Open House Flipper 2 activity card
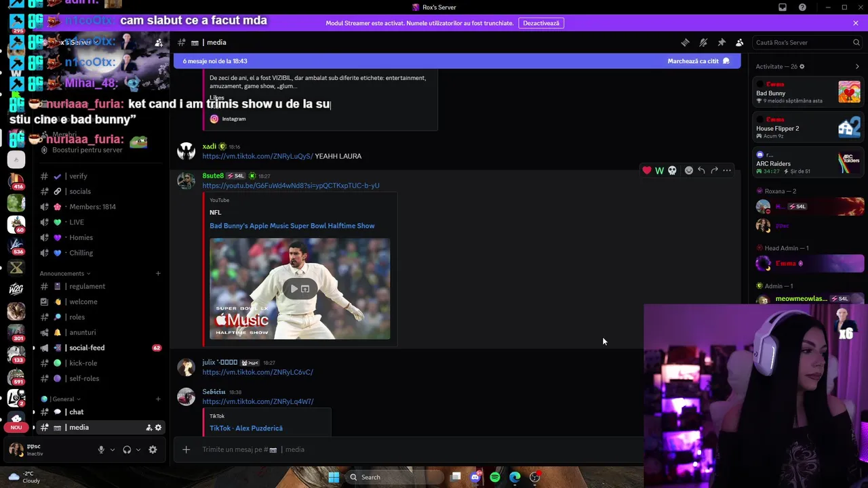Screen dimensions: 868x488 pos(808,127)
